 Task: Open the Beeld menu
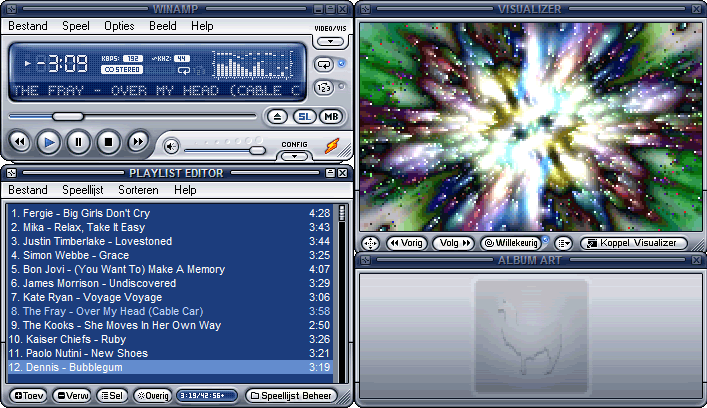(163, 26)
